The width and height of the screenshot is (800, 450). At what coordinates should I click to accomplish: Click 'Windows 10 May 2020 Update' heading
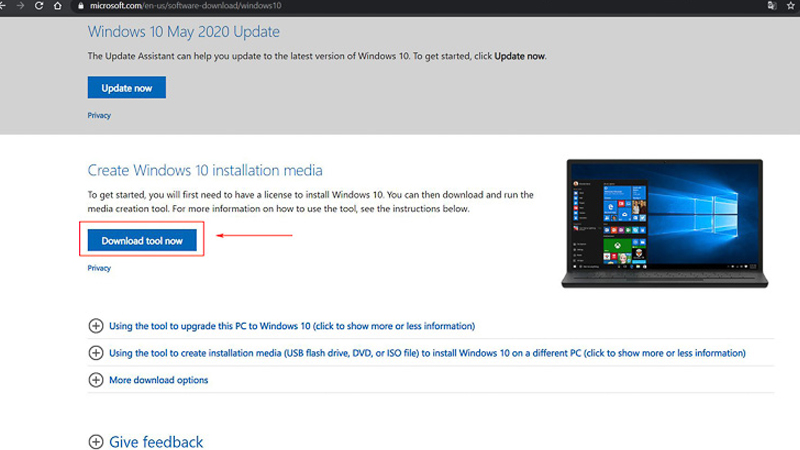[184, 32]
